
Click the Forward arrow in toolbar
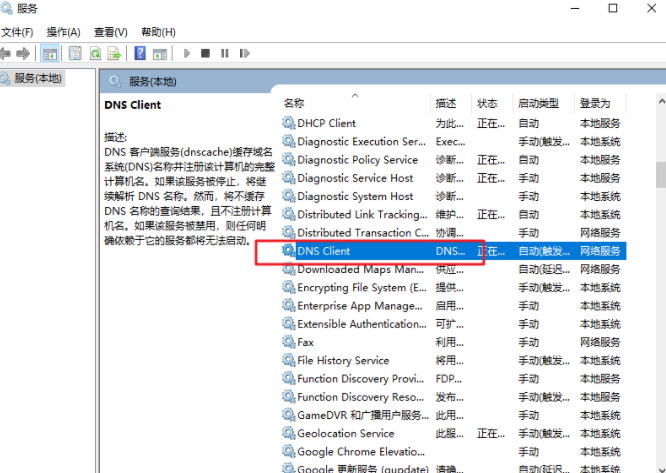click(23, 53)
